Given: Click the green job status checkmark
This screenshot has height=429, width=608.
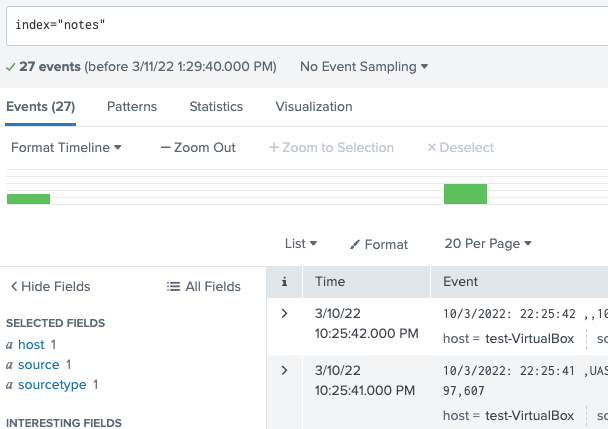Looking at the screenshot, I should [x=10, y=67].
